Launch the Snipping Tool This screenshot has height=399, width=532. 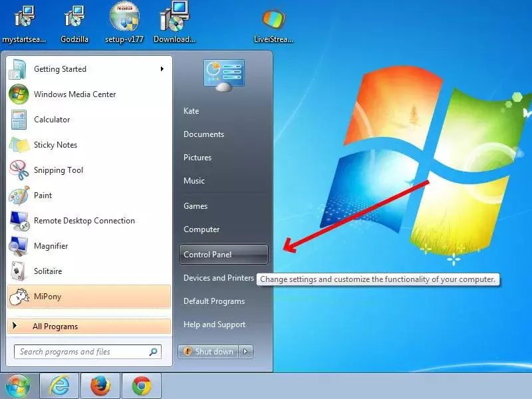(x=88, y=170)
